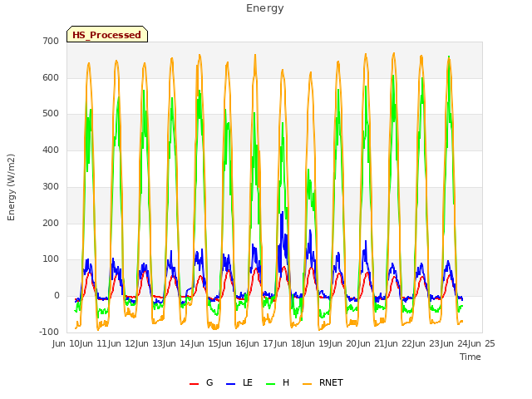The image size is (532, 399).
Task: Click the -100 y-axis tick label
Action: tap(49, 332)
